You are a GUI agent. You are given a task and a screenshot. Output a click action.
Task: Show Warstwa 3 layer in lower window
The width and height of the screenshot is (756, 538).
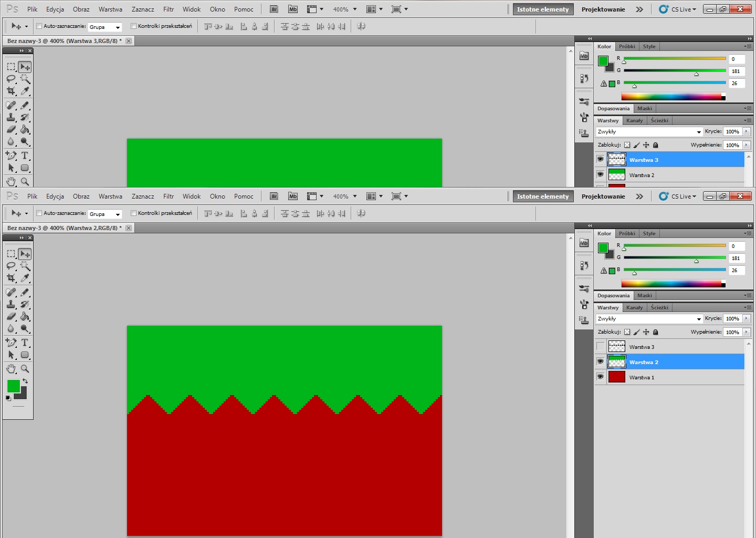[601, 347]
